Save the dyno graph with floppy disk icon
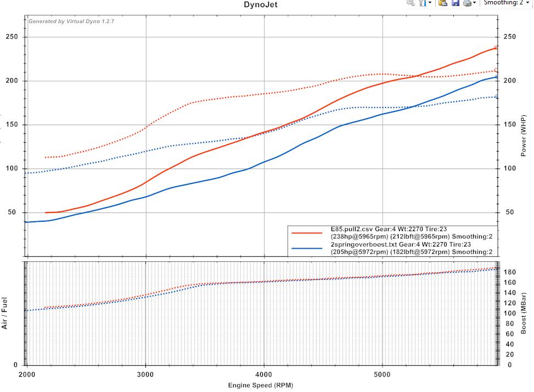The image size is (534, 392). [x=456, y=3]
